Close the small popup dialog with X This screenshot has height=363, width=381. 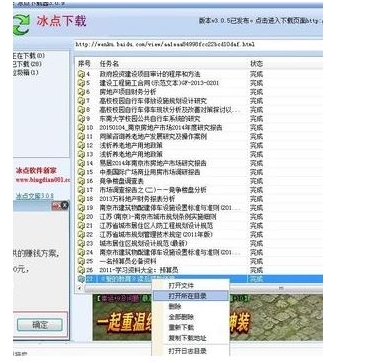click(x=64, y=205)
